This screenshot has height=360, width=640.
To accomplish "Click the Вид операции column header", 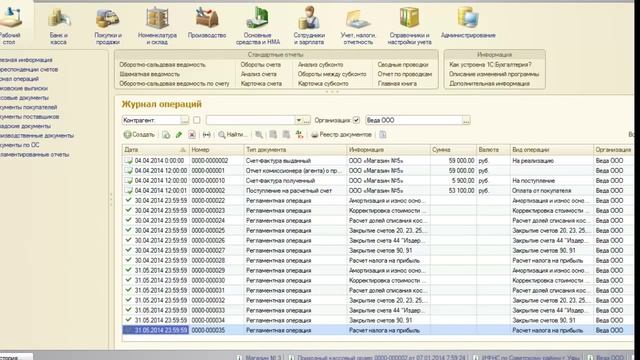I will [551, 150].
